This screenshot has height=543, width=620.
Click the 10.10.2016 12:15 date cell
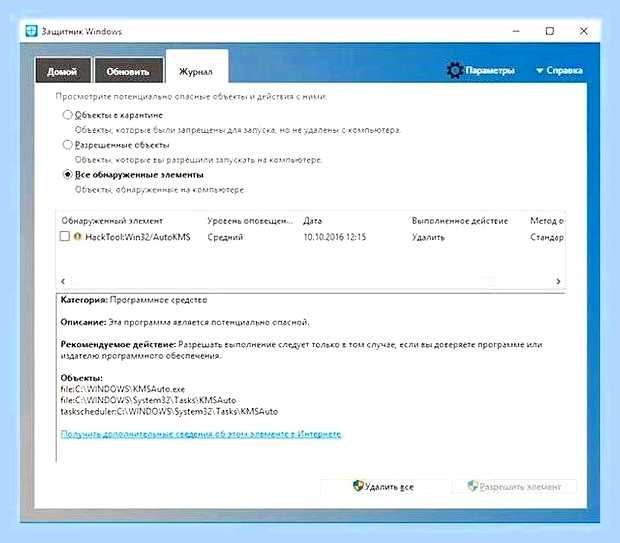pos(335,237)
